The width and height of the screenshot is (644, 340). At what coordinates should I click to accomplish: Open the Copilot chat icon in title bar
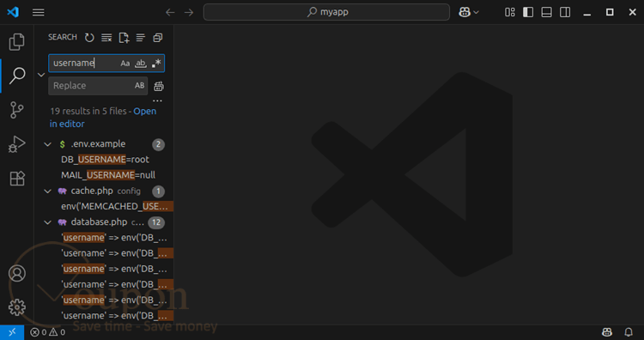(465, 12)
